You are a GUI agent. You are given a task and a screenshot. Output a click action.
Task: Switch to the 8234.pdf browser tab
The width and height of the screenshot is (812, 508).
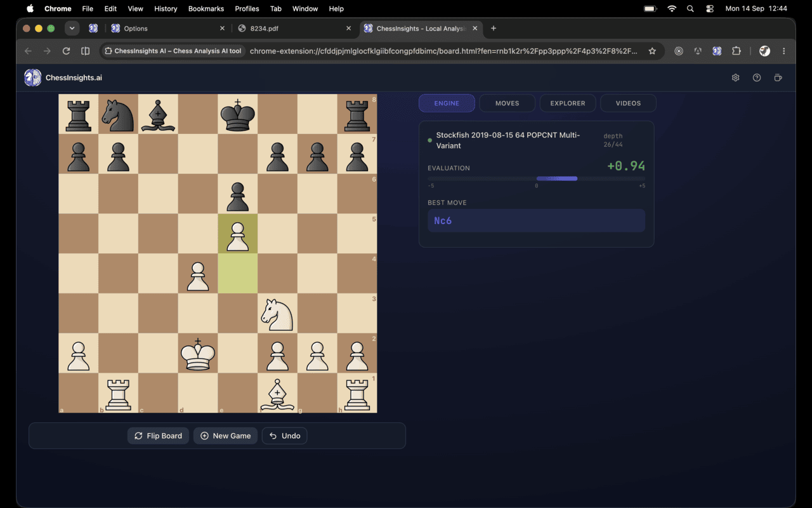pos(294,28)
